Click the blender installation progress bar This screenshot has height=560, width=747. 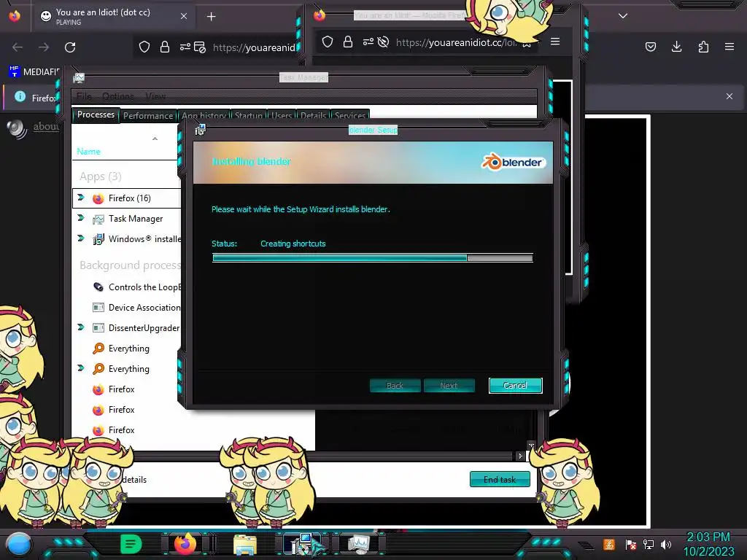click(x=373, y=257)
